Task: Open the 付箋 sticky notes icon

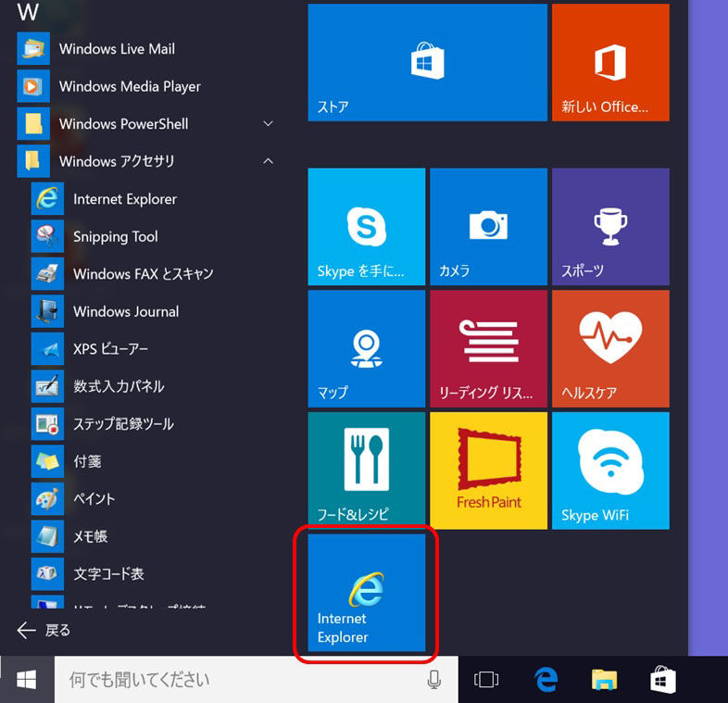Action: [47, 461]
